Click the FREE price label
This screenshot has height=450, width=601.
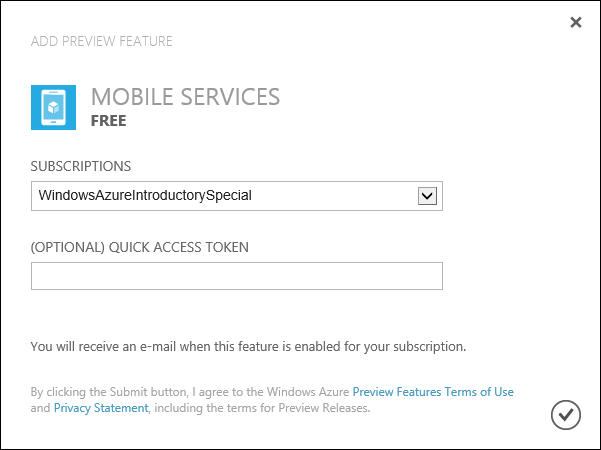(108, 121)
